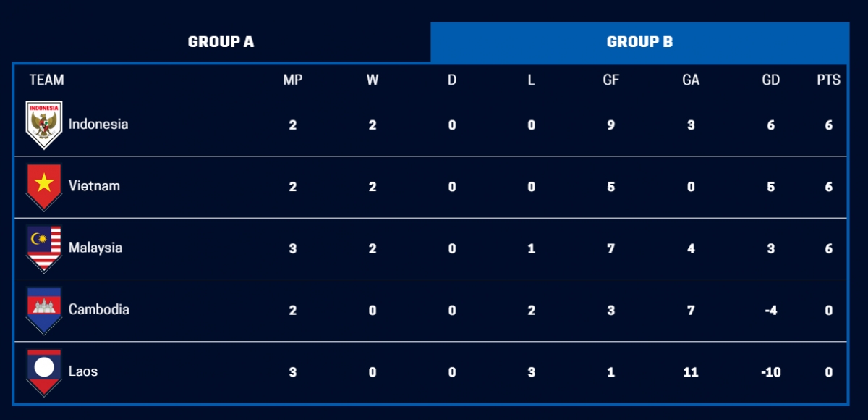Click the Malaysia team name
Screen dimensions: 868x420
coord(95,248)
